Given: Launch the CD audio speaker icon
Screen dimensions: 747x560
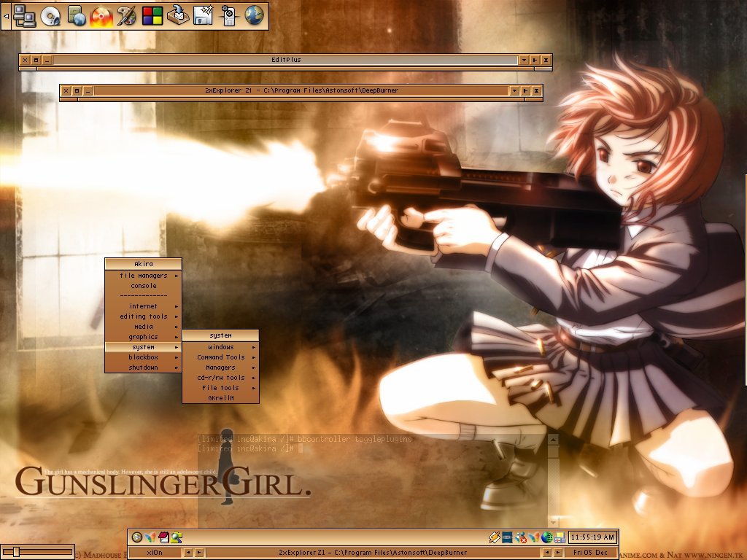Looking at the screenshot, I should (50, 16).
